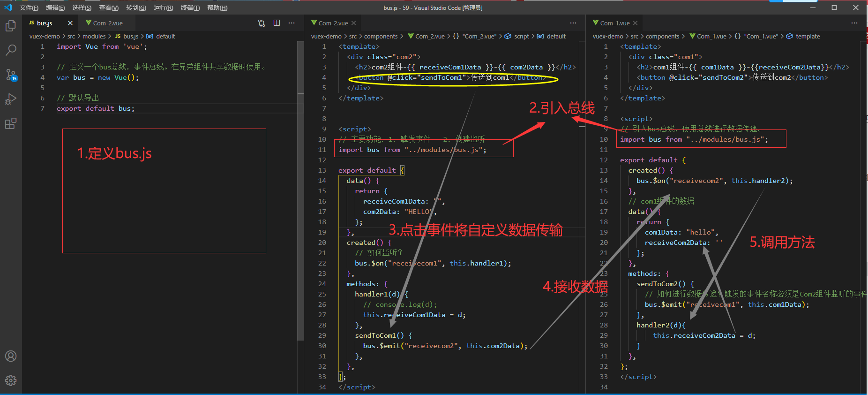Screen dimensions: 868x395
Task: Click the VS Code logo in the title bar
Action: (x=8, y=8)
